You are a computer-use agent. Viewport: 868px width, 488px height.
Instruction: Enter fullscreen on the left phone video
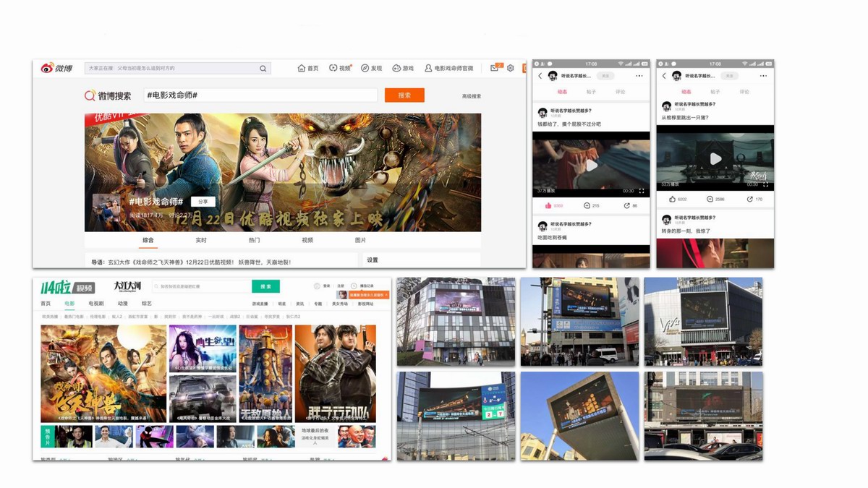[642, 192]
